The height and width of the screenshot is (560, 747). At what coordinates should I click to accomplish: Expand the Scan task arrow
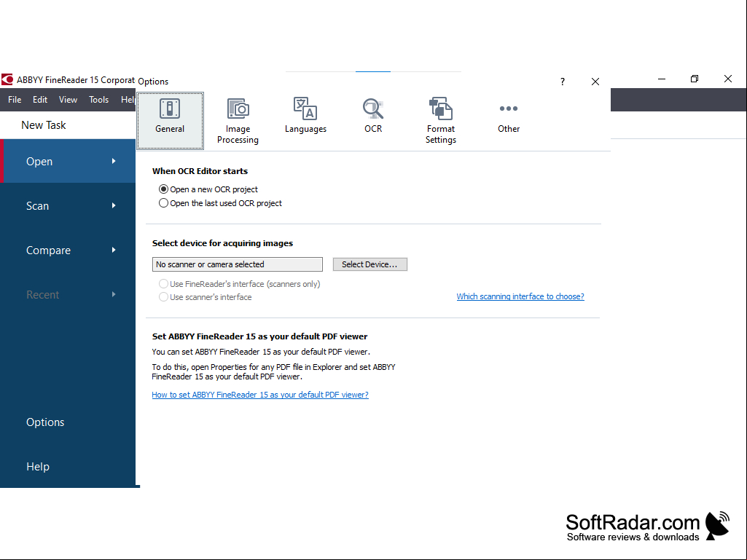pyautogui.click(x=114, y=205)
